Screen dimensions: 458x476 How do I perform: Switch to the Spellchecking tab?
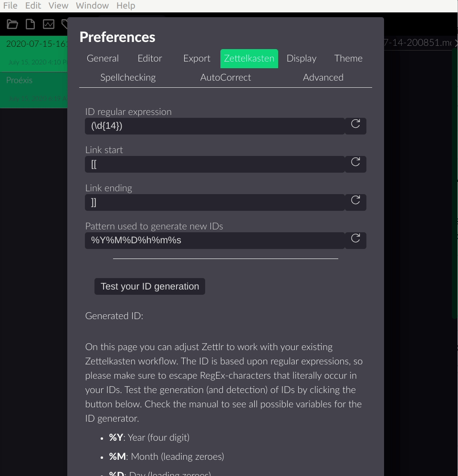128,78
